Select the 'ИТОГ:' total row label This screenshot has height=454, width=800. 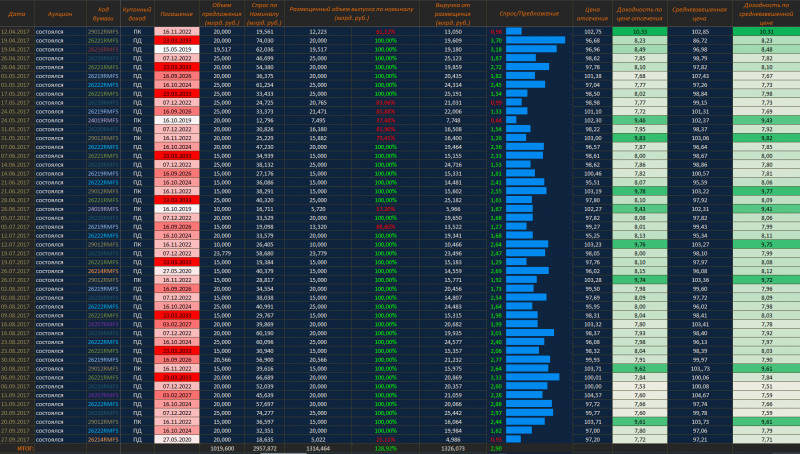(16, 449)
